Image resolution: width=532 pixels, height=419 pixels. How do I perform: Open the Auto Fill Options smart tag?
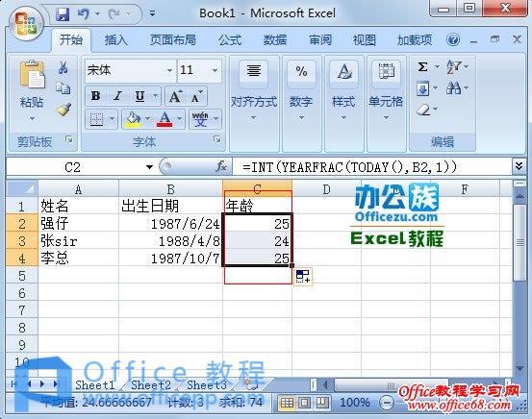pos(303,276)
